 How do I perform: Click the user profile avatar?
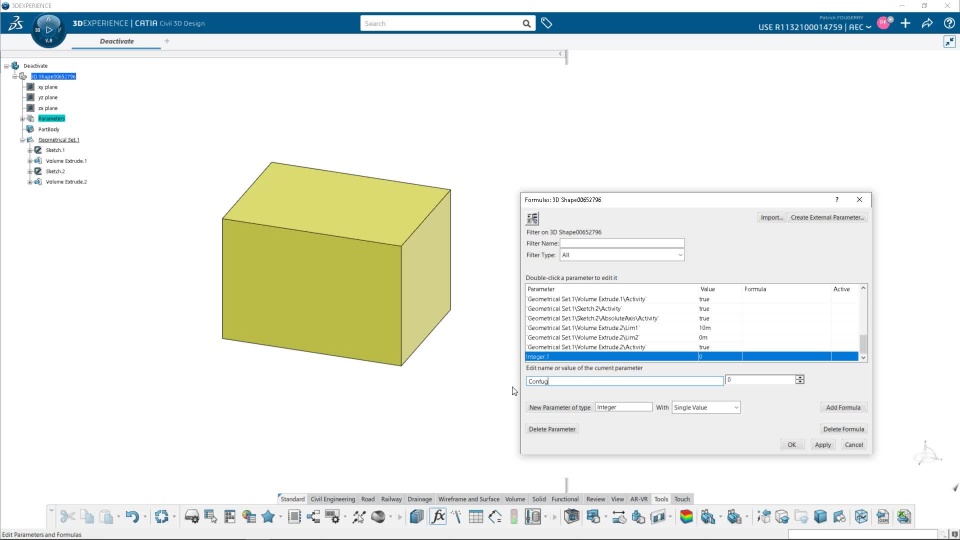884,23
